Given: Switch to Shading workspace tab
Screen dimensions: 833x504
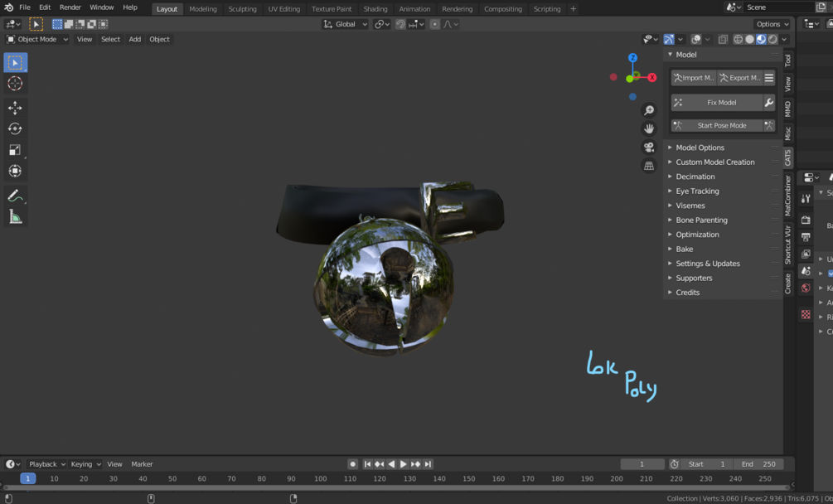Looking at the screenshot, I should (375, 9).
